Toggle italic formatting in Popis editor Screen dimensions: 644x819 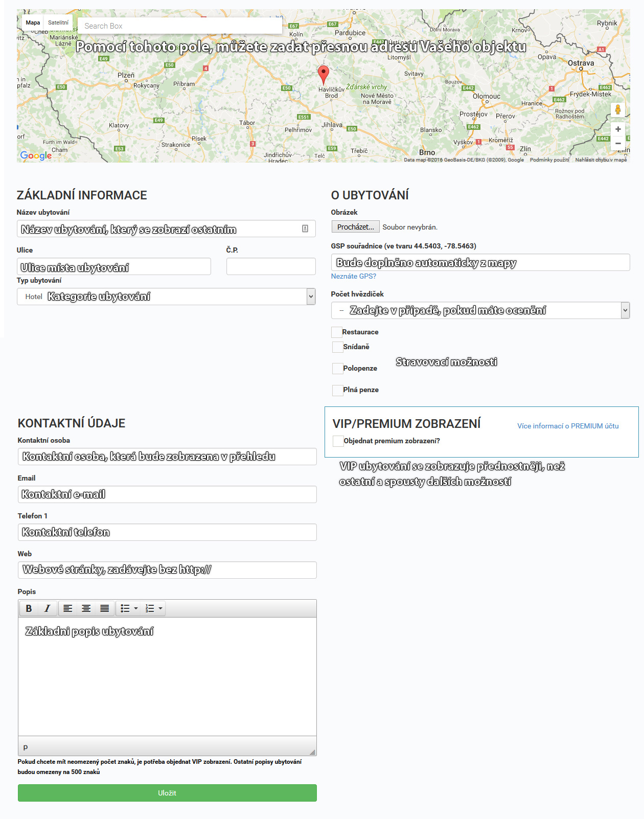[47, 608]
